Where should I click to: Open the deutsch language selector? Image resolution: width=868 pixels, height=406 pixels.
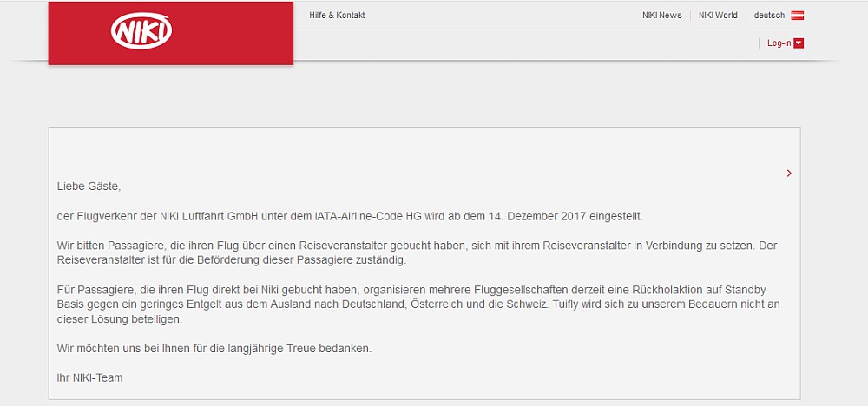coord(769,16)
